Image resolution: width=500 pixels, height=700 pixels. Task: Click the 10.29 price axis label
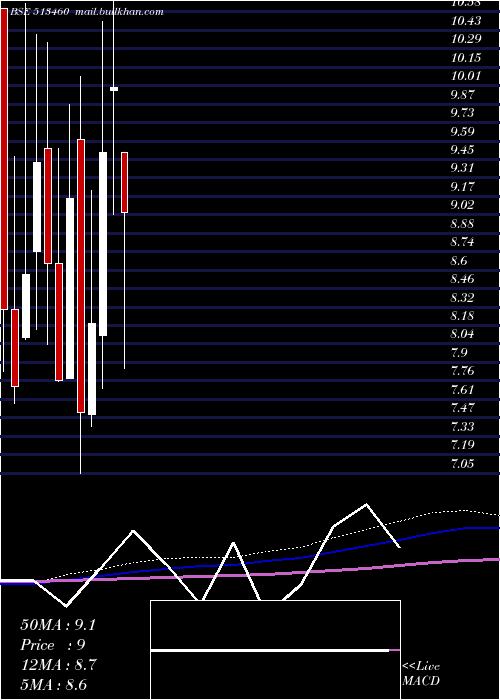tap(466, 39)
